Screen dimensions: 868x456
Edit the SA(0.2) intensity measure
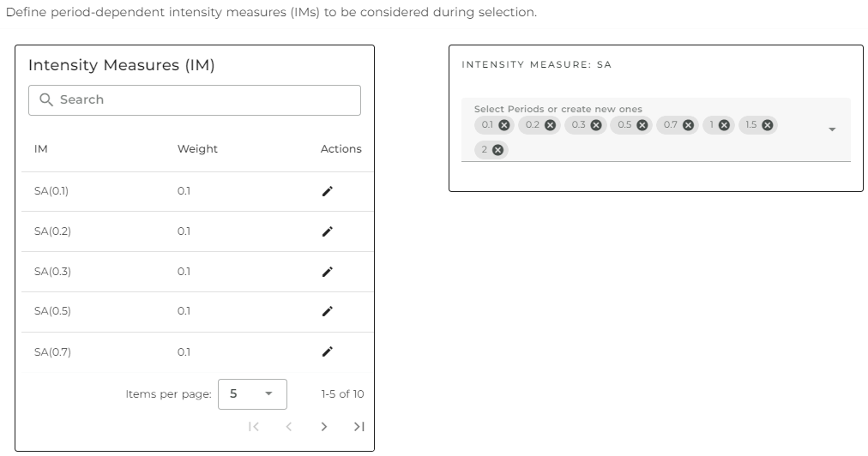coord(327,231)
